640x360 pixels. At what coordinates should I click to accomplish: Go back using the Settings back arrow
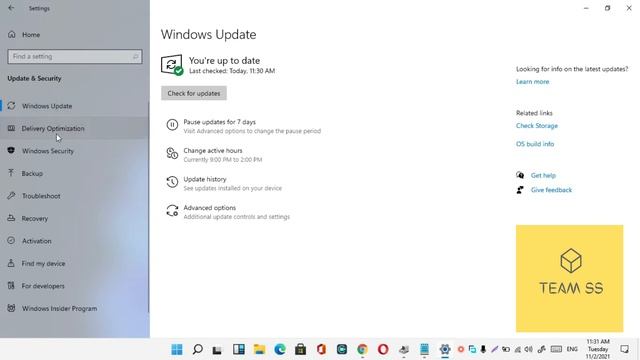pos(11,8)
